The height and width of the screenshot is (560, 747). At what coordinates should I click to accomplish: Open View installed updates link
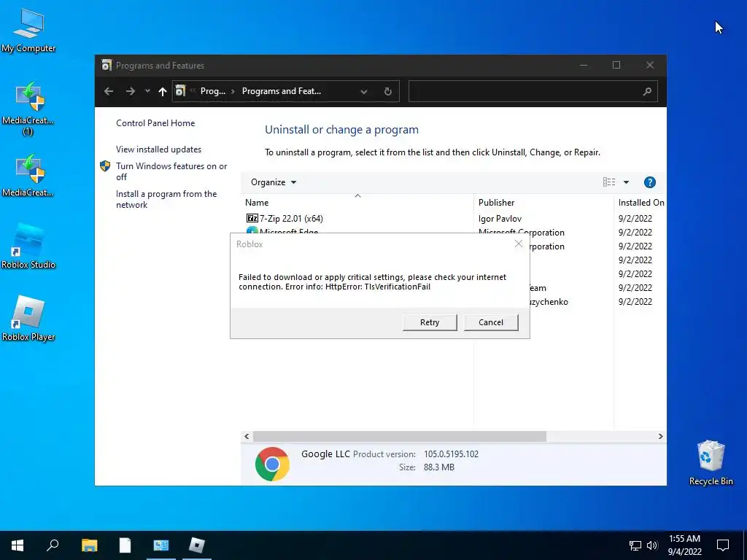click(158, 149)
